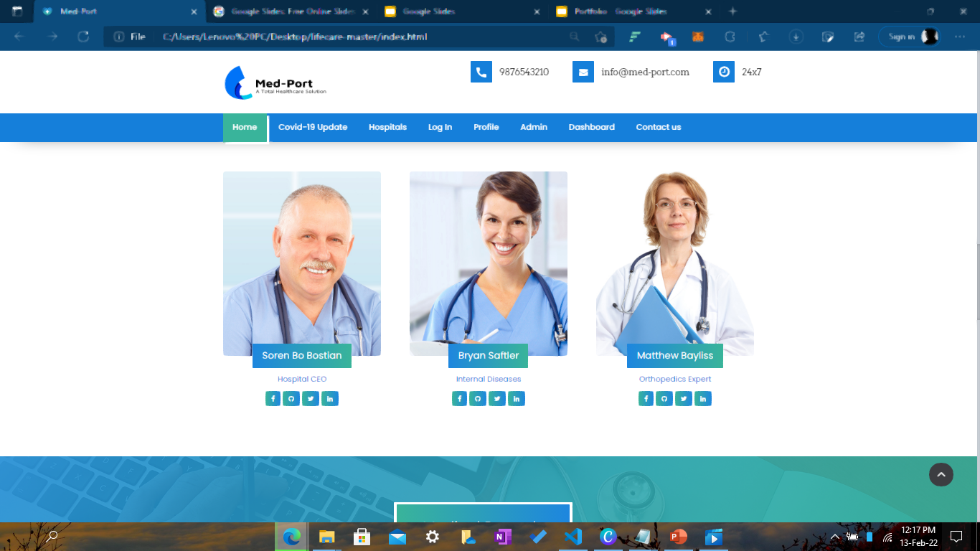Switch to the Med-Port browser tab
This screenshot has height=551, width=980.
119,11
